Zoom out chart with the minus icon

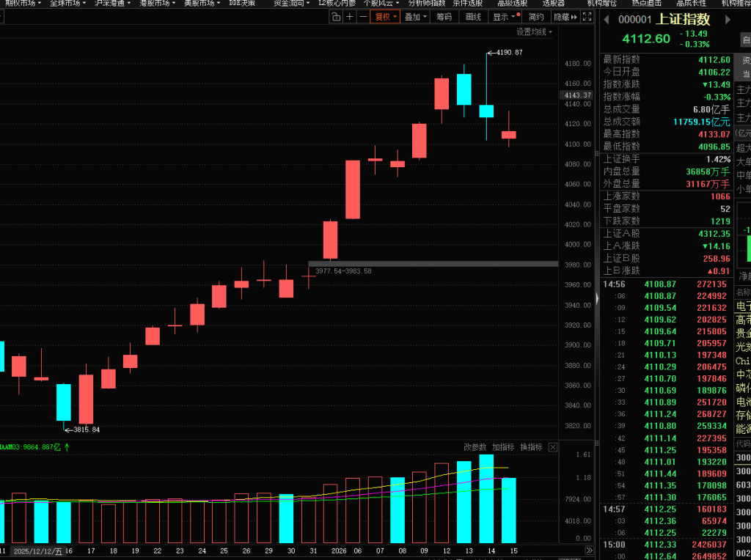pos(362,16)
